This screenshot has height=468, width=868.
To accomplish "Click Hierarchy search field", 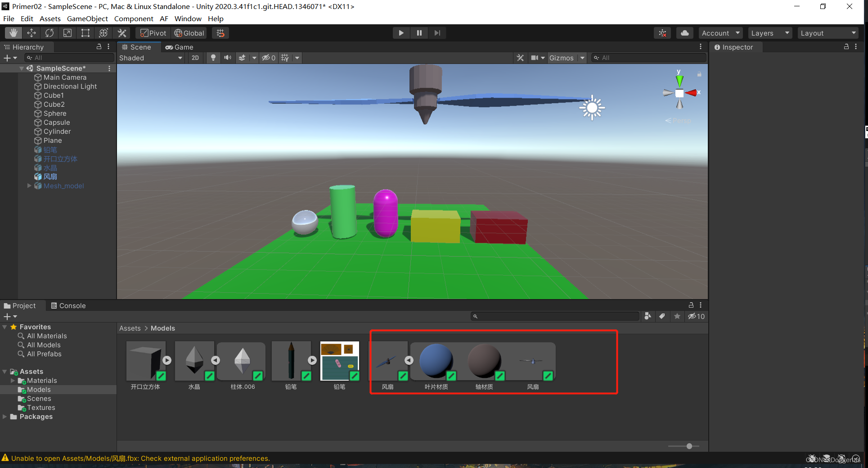I will (x=69, y=58).
